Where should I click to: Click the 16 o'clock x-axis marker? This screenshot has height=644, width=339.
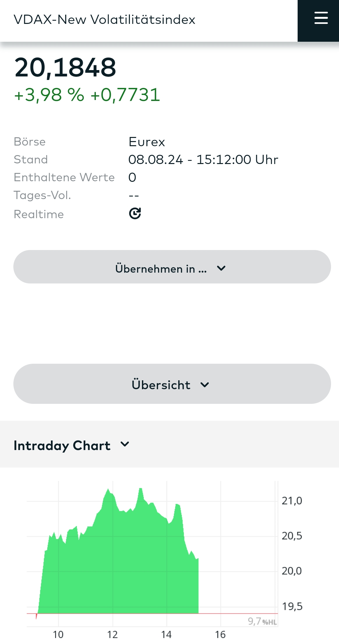[x=220, y=635]
